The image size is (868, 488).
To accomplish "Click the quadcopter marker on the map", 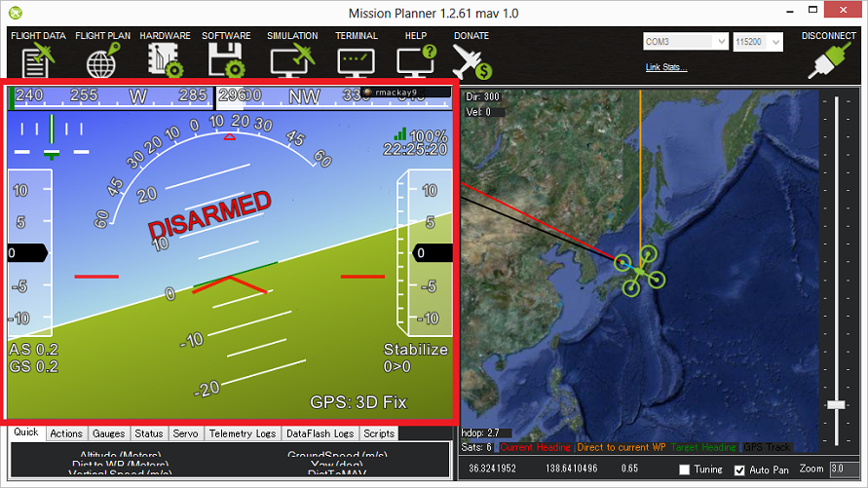I will (639, 271).
